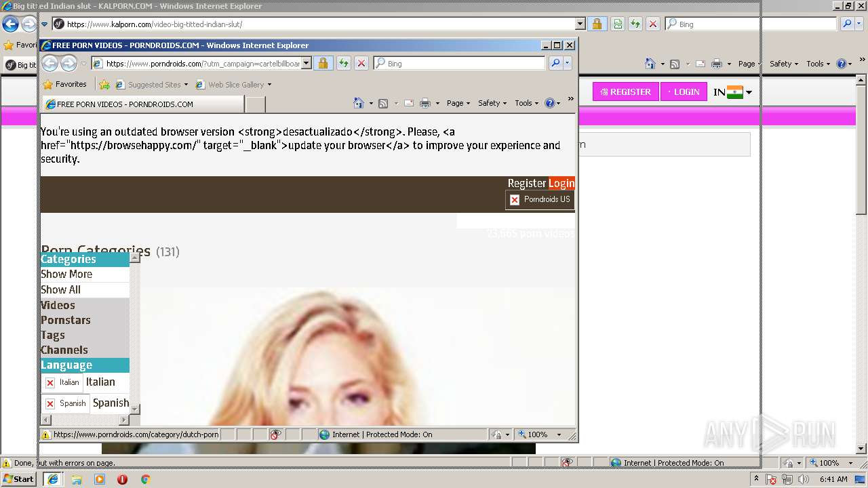
Task: Select Italian language link
Action: tap(100, 382)
